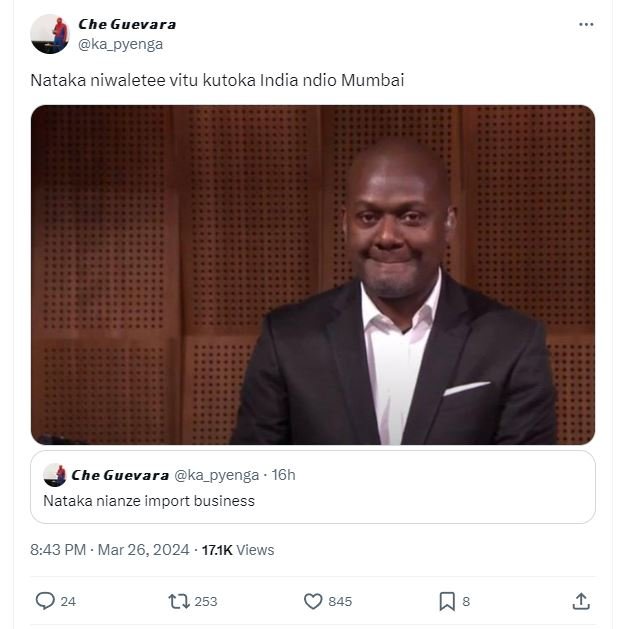
Task: Click the reply count showing 24
Action: pos(68,601)
